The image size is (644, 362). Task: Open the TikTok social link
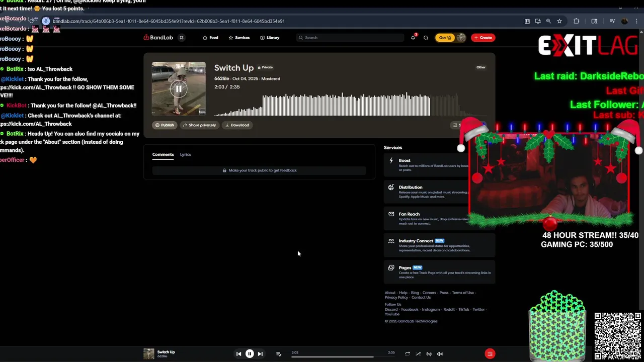tap(463, 310)
